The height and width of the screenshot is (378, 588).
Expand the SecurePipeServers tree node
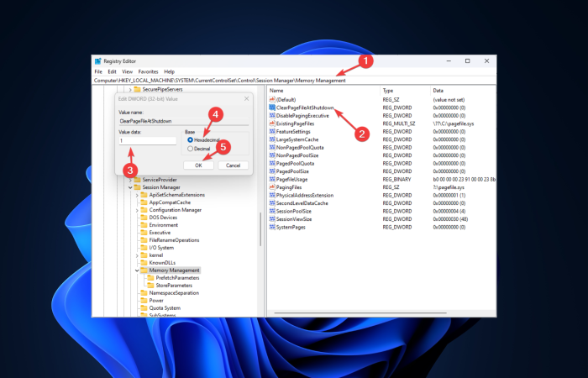[130, 90]
